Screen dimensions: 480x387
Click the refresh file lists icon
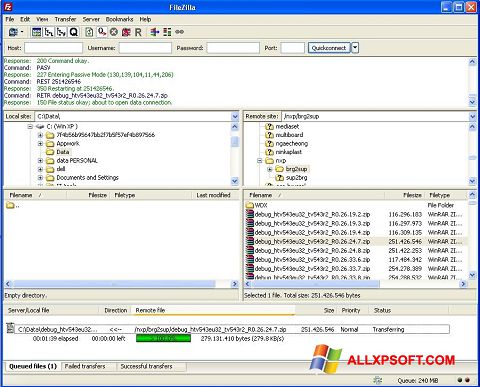[89, 32]
